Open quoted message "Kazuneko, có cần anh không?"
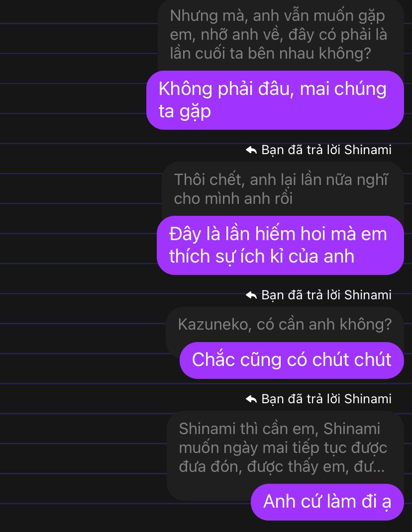The height and width of the screenshot is (532, 412). click(x=285, y=325)
